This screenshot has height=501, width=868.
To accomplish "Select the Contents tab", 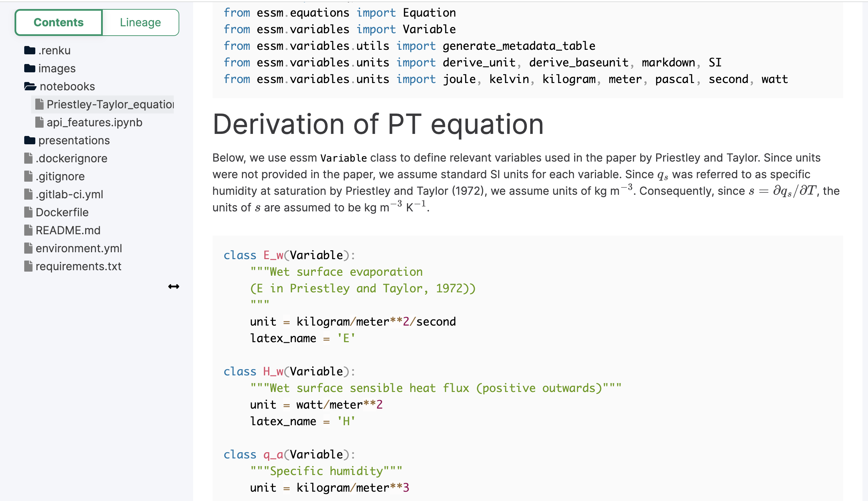I will pos(58,22).
